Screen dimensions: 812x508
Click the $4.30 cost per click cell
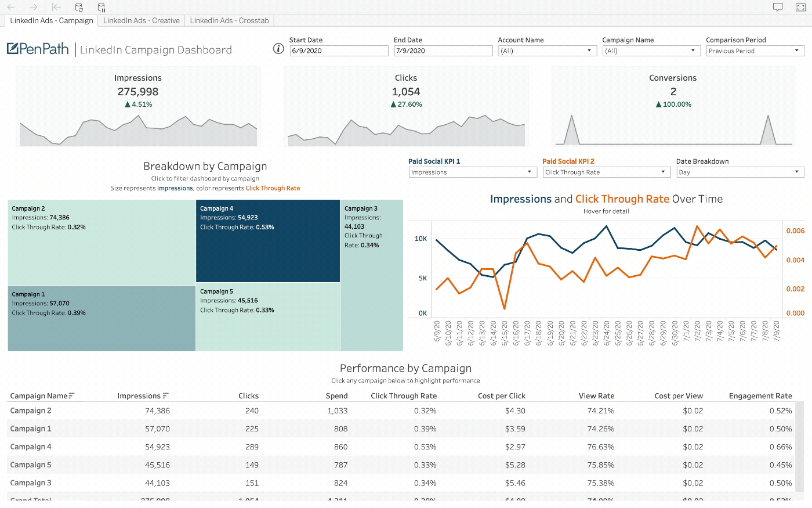(515, 410)
